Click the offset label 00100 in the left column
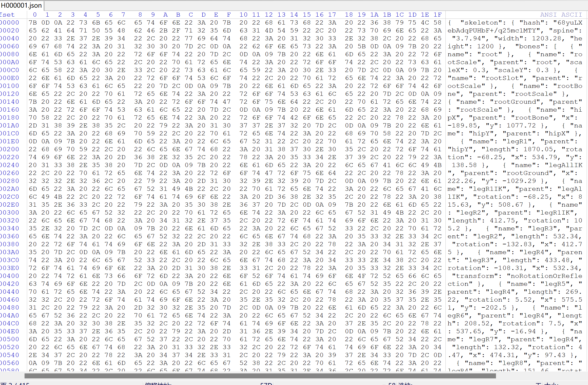This screenshot has height=385, width=588. (x=10, y=86)
